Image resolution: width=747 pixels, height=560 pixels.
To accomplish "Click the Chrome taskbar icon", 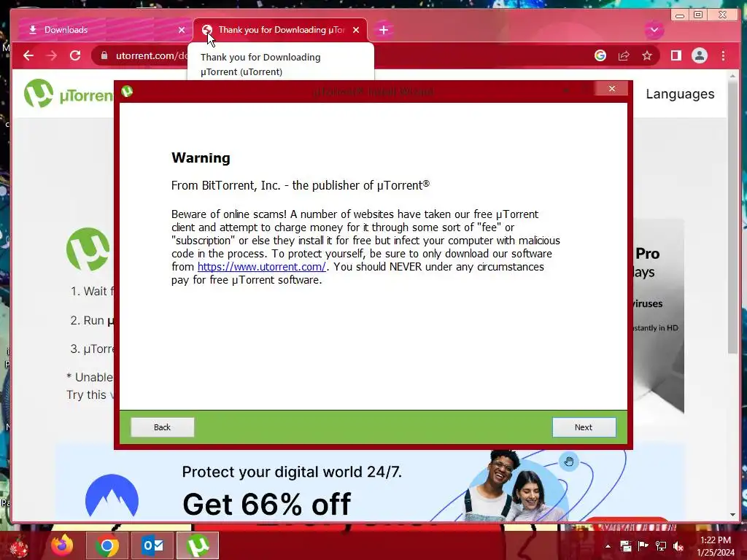I will (x=107, y=545).
